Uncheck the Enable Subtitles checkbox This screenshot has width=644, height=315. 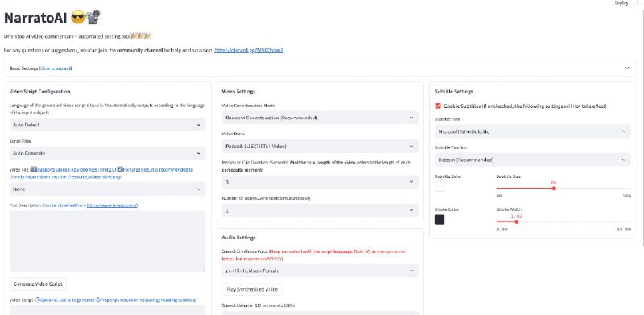pos(438,106)
